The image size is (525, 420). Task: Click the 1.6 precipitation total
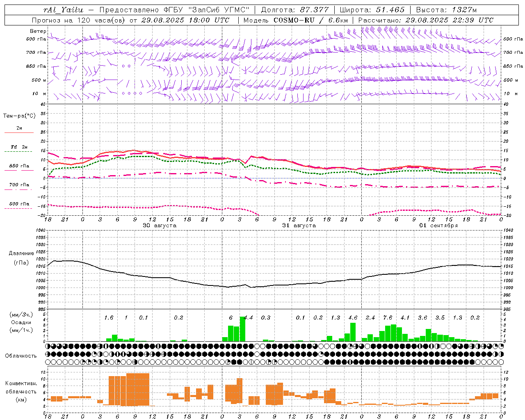(x=109, y=317)
